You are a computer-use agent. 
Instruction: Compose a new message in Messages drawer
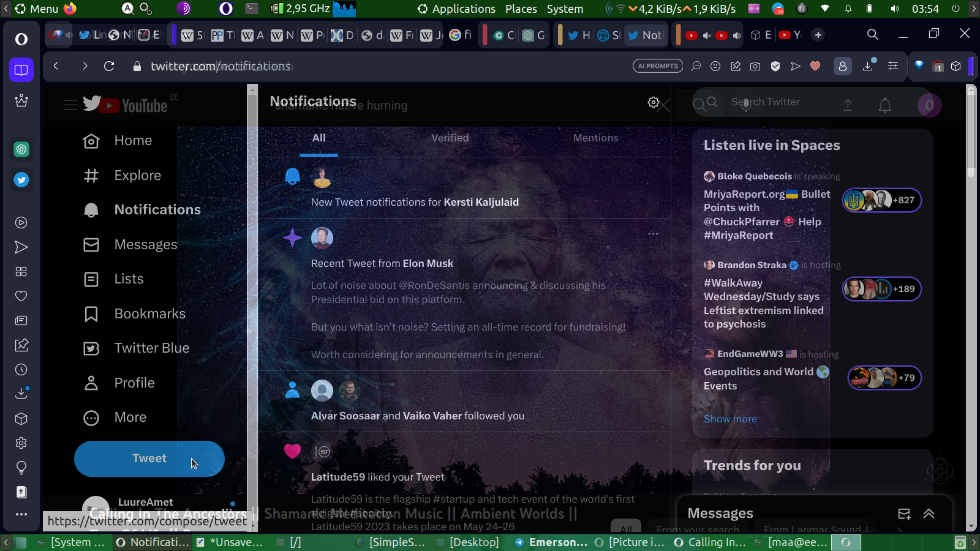pyautogui.click(x=904, y=514)
